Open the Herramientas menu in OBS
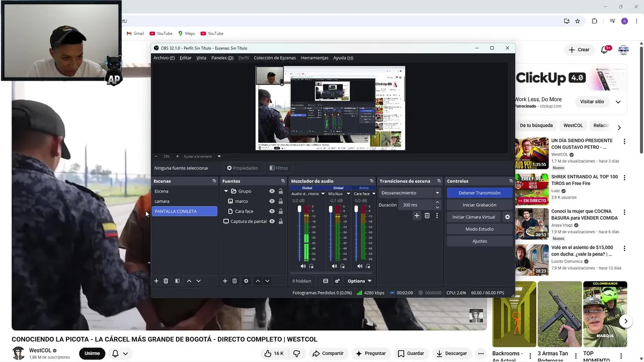Viewport: 644px width, 362px height. coord(314,58)
